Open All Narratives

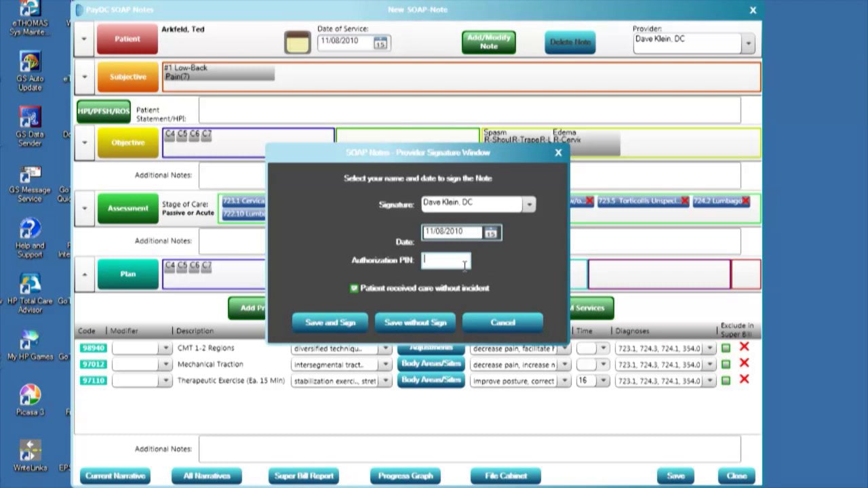tap(206, 476)
